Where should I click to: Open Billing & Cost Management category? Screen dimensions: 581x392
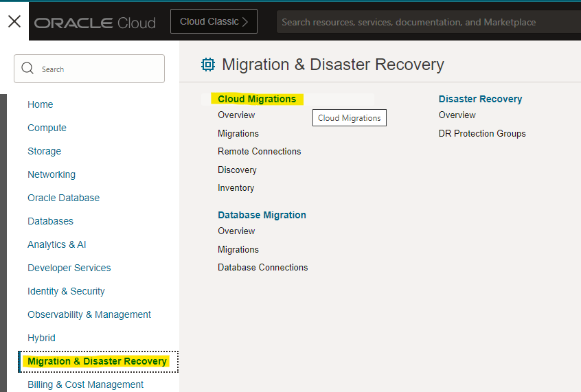(x=86, y=384)
